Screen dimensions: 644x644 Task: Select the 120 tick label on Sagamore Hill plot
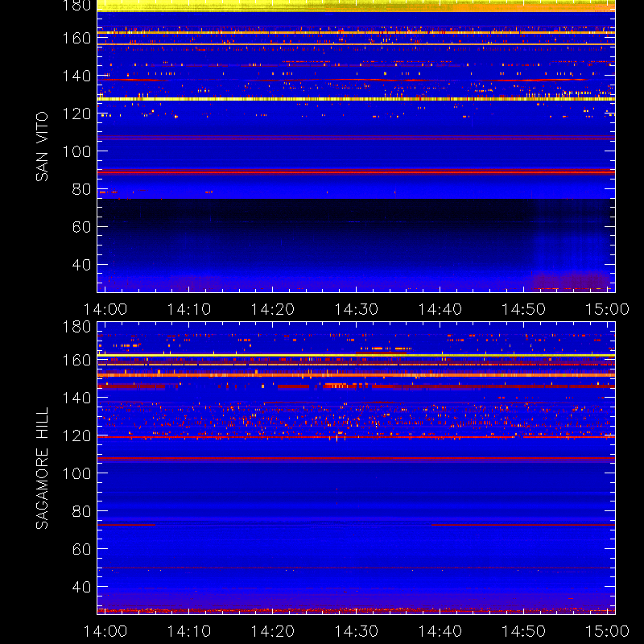(x=76, y=436)
